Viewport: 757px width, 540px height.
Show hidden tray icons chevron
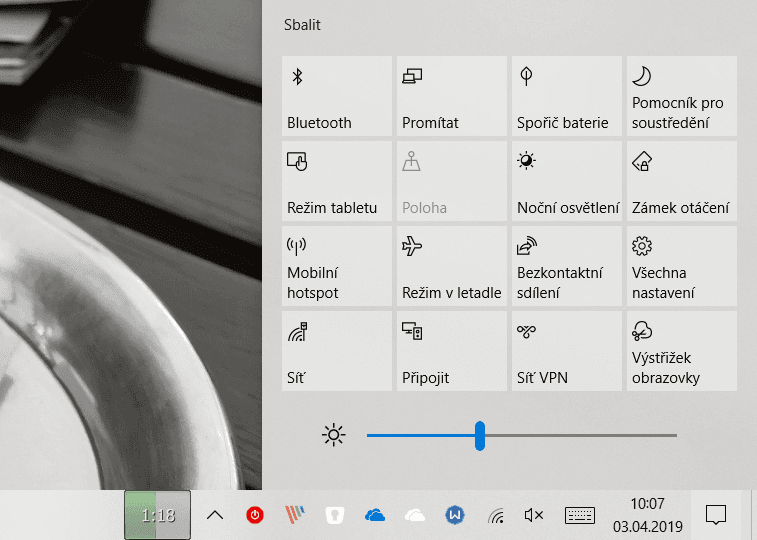click(215, 515)
